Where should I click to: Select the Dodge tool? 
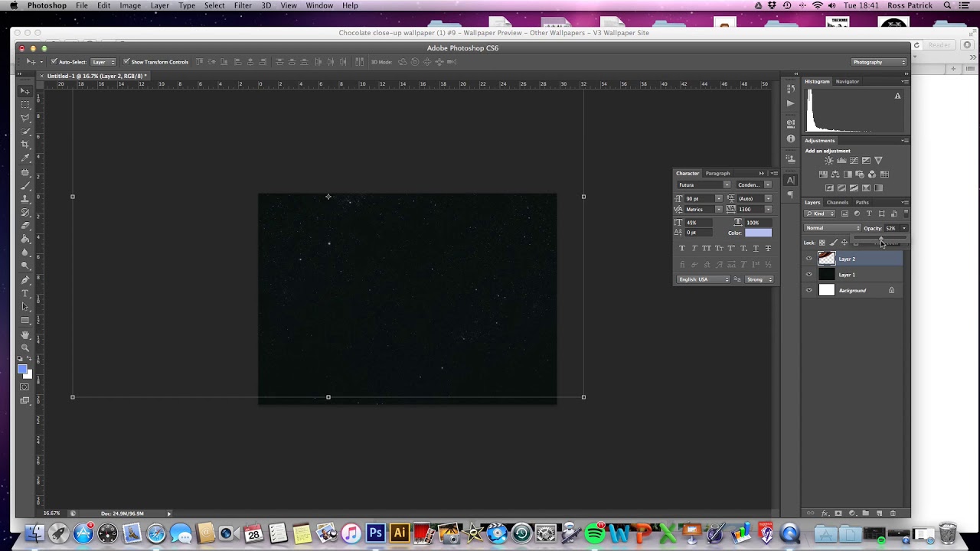[x=25, y=266]
